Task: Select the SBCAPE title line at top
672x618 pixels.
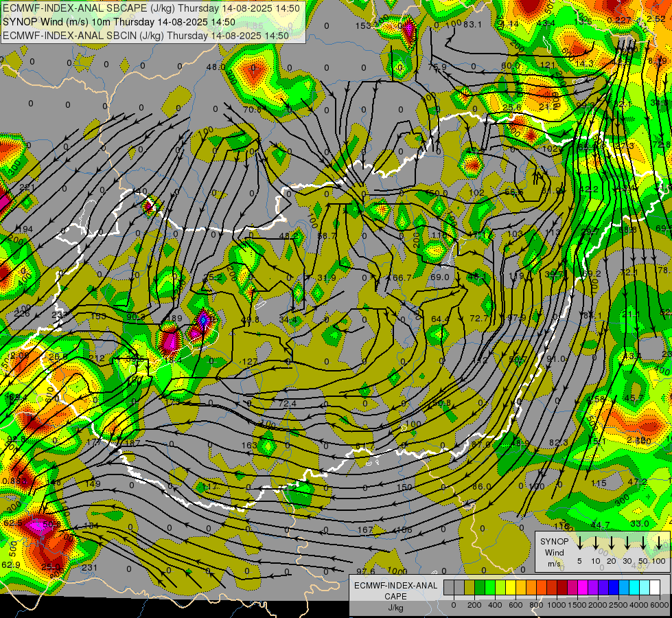Action: click(151, 8)
